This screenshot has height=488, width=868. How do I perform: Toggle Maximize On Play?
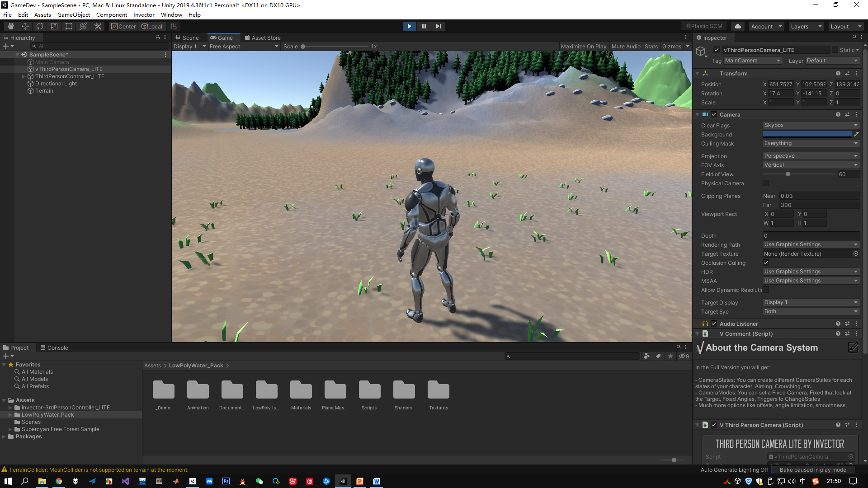click(584, 46)
